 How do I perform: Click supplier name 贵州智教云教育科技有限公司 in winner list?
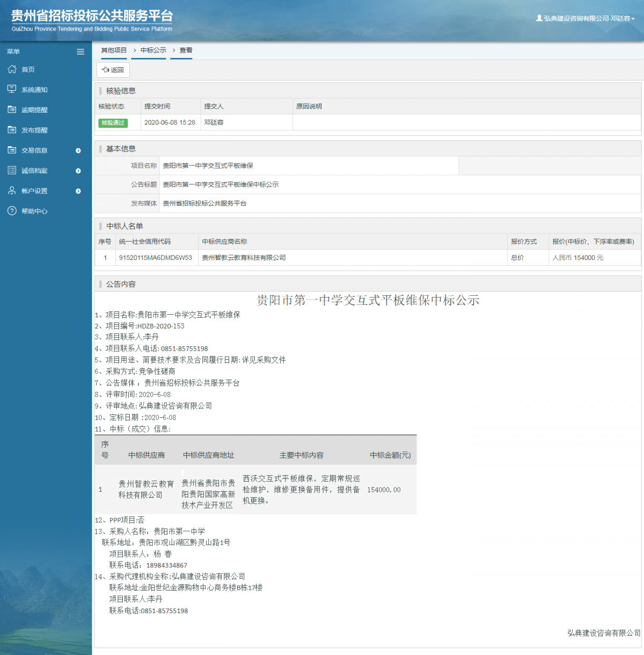(x=244, y=258)
